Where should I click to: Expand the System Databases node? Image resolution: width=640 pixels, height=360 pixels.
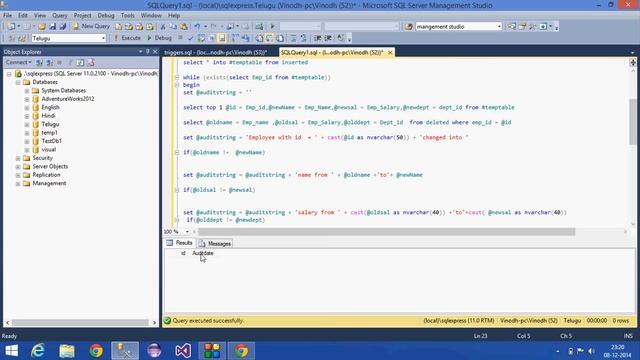point(27,91)
